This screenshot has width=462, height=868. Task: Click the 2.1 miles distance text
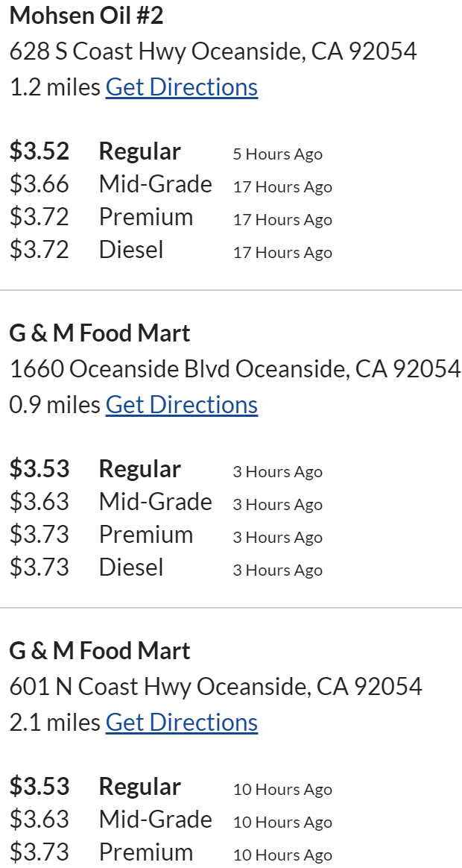[x=54, y=723]
